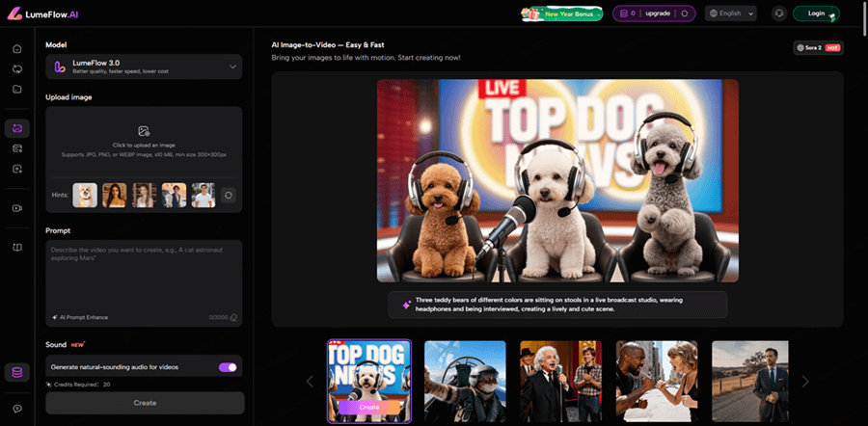This screenshot has width=868, height=426.
Task: Open the credits stack icon in sidebar bottom
Action: coord(16,372)
